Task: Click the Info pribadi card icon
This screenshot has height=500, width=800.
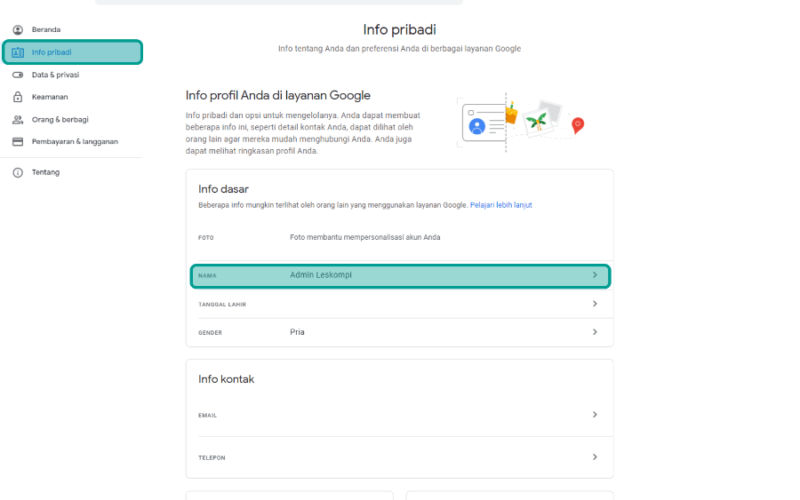Action: (x=18, y=52)
